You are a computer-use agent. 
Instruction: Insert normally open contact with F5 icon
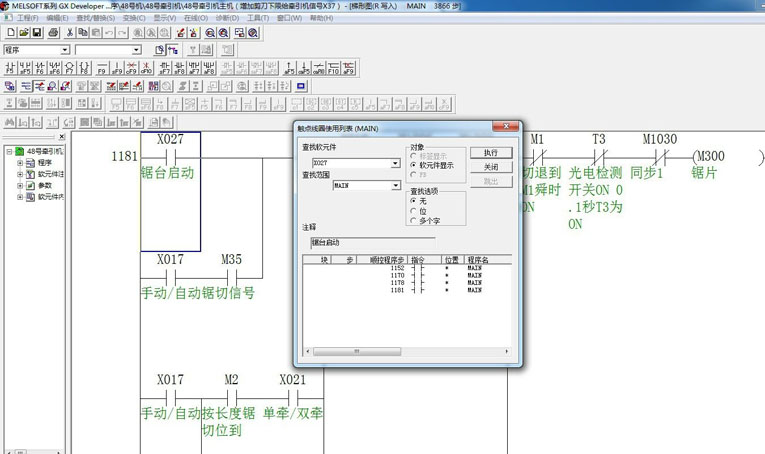(x=10, y=68)
